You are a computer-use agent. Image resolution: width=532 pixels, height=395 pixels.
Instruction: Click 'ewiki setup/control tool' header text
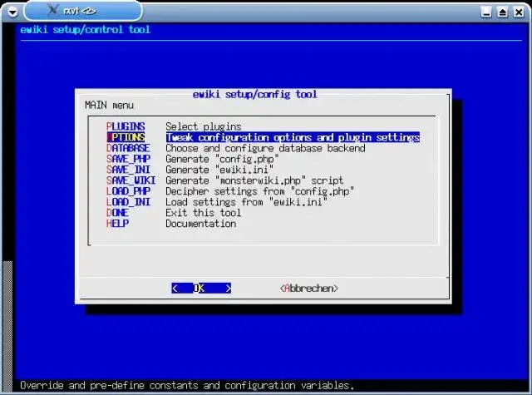[x=85, y=30]
